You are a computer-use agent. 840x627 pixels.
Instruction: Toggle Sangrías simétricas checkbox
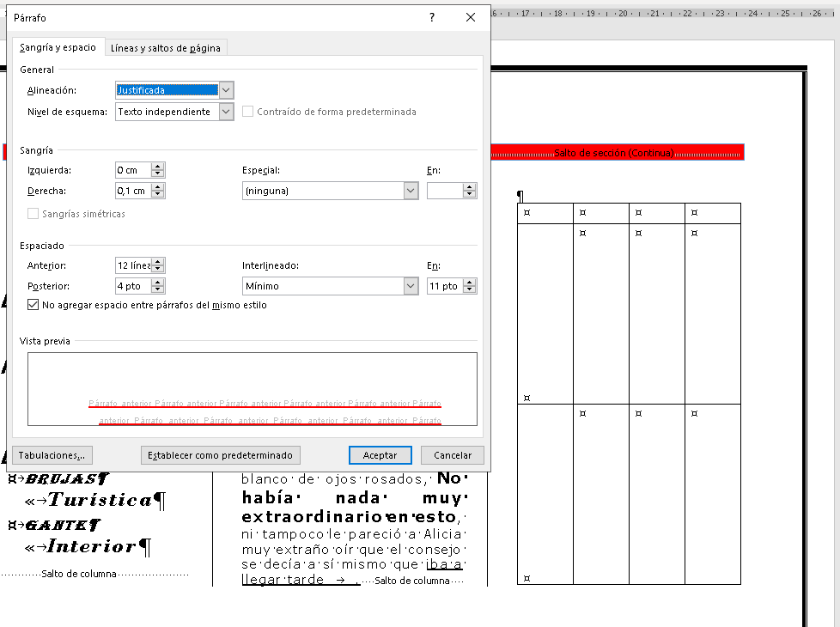[x=33, y=214]
